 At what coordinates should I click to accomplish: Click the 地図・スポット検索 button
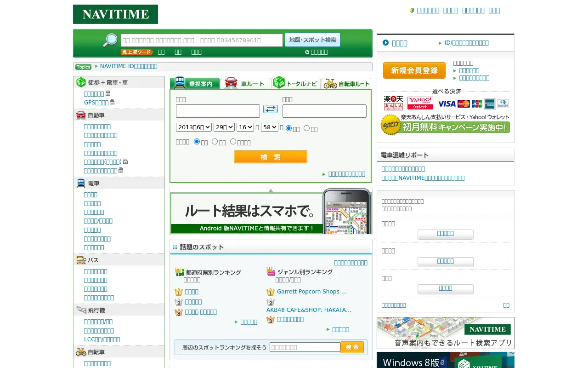click(312, 40)
